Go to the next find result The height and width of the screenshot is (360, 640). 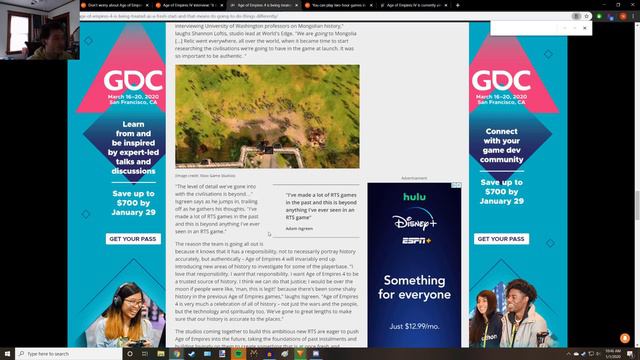click(574, 28)
